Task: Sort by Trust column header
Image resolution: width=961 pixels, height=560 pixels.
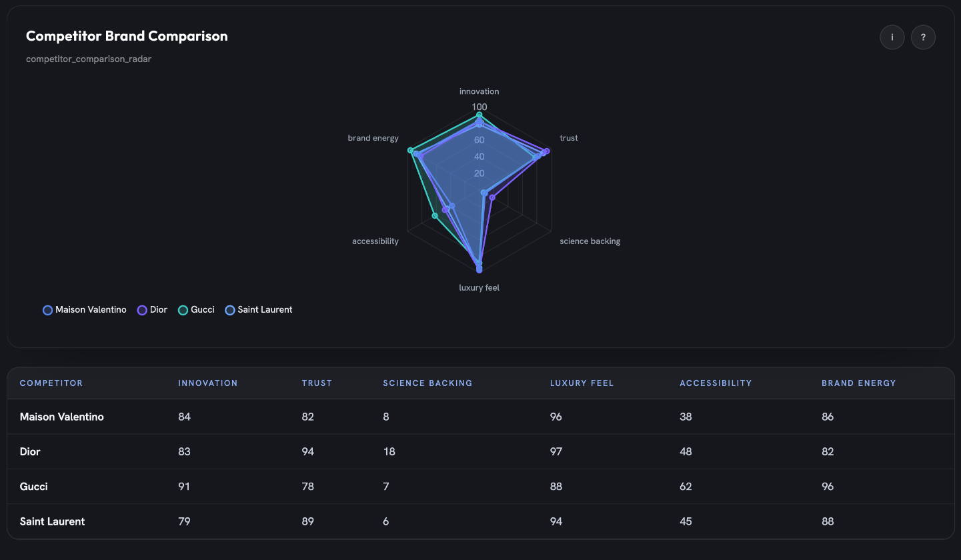Action: [x=317, y=383]
